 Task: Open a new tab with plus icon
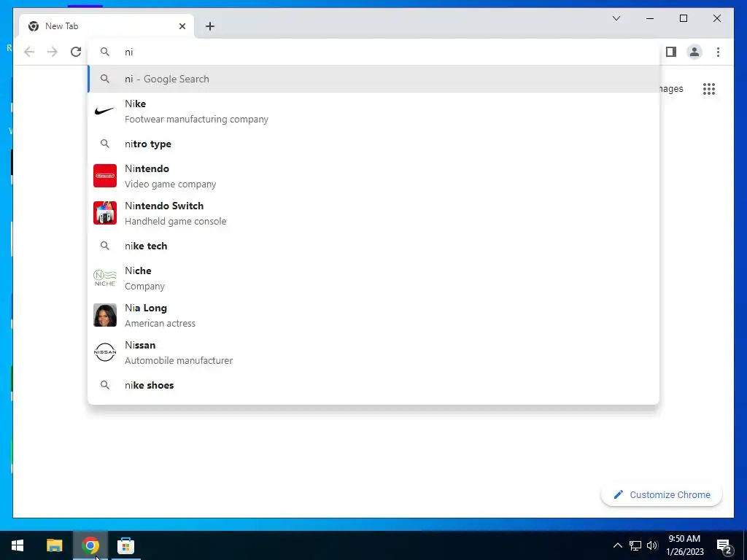(x=210, y=26)
